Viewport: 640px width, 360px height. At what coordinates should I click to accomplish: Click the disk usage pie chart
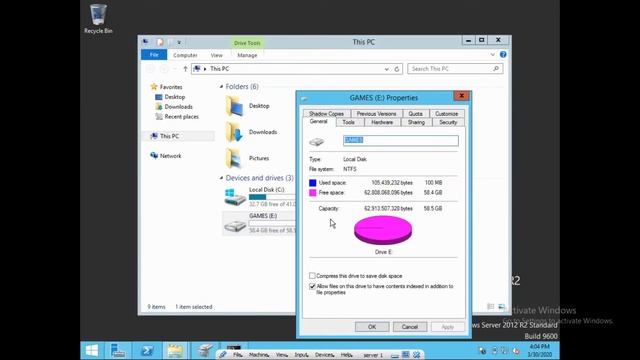pos(383,230)
